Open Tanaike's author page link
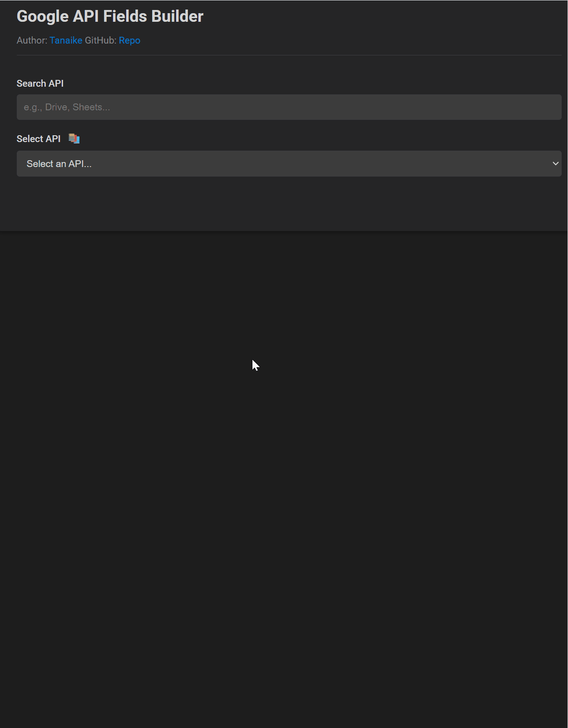The width and height of the screenshot is (568, 728). (66, 40)
